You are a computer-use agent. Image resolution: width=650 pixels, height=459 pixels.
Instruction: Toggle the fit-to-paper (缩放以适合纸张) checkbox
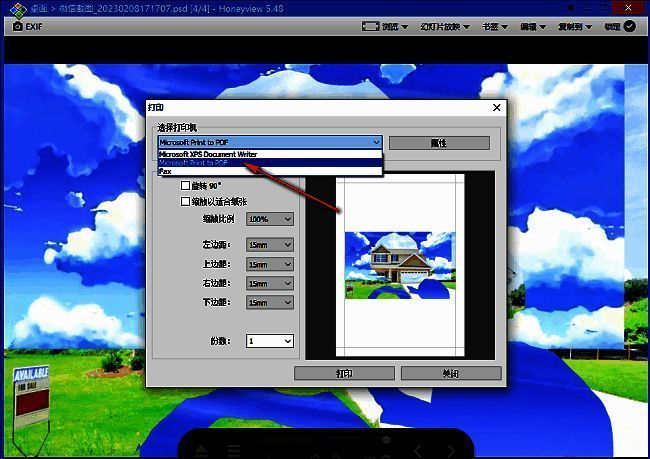(185, 201)
